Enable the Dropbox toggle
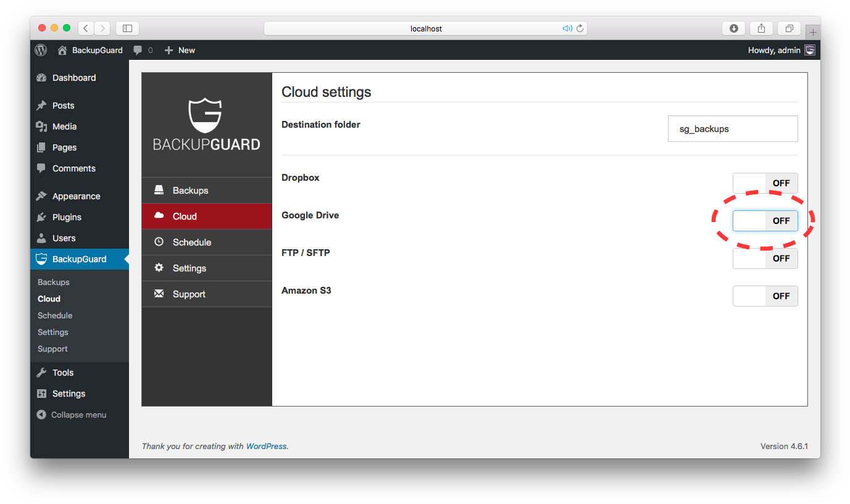The width and height of the screenshot is (850, 504). pos(765,183)
